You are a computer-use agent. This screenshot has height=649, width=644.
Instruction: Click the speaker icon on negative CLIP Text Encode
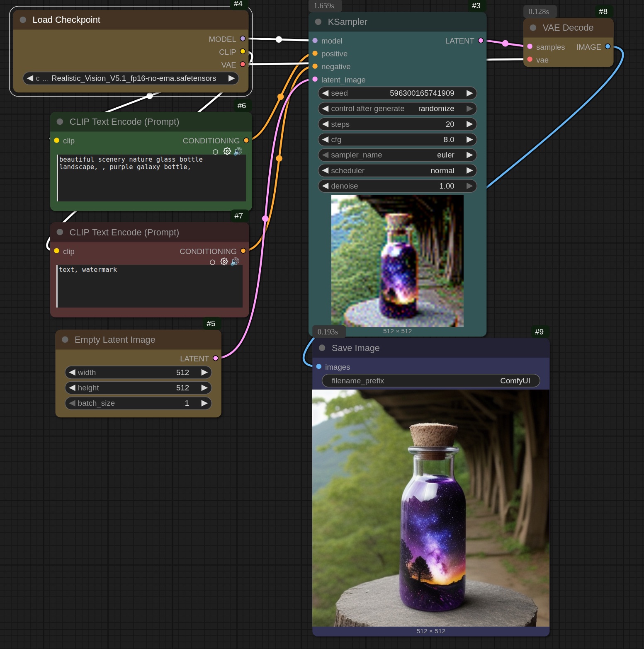tap(234, 262)
